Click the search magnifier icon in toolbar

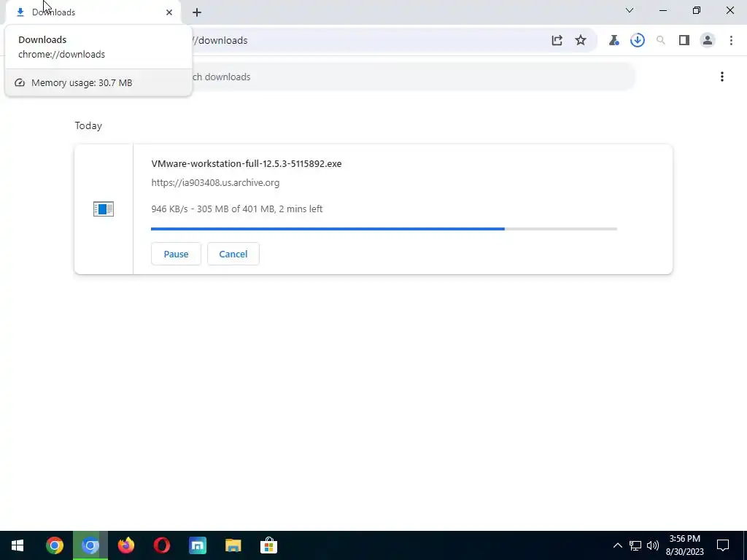661,41
